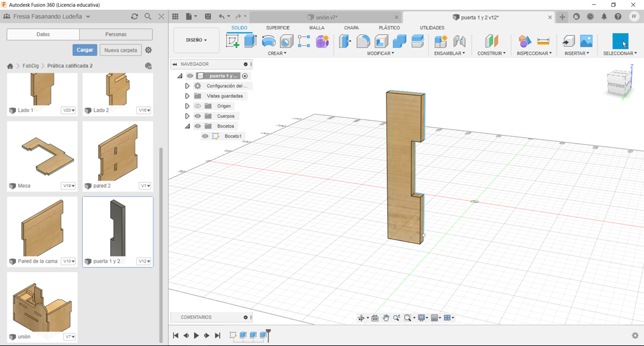Click the Cargar upload button
This screenshot has width=644, height=346.
85,50
